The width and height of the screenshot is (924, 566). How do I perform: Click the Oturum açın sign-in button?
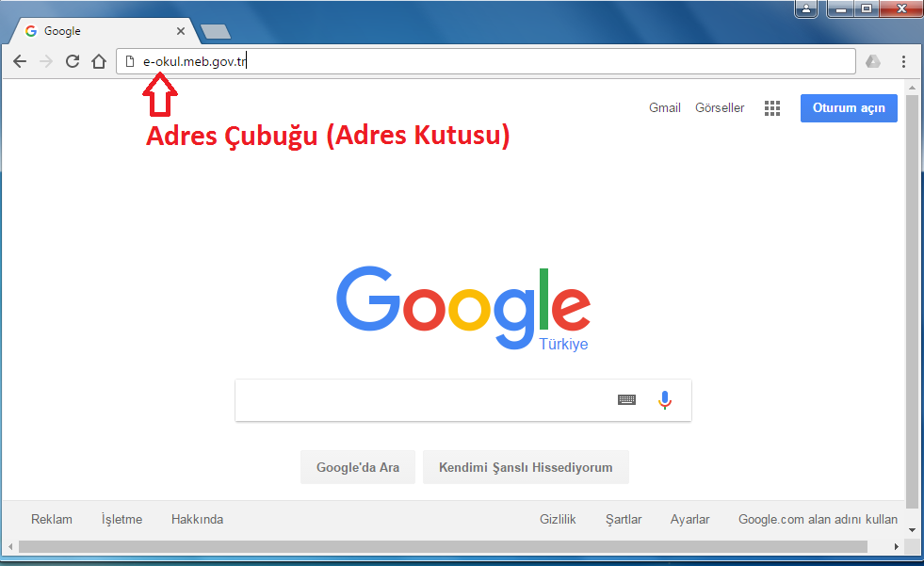(849, 107)
